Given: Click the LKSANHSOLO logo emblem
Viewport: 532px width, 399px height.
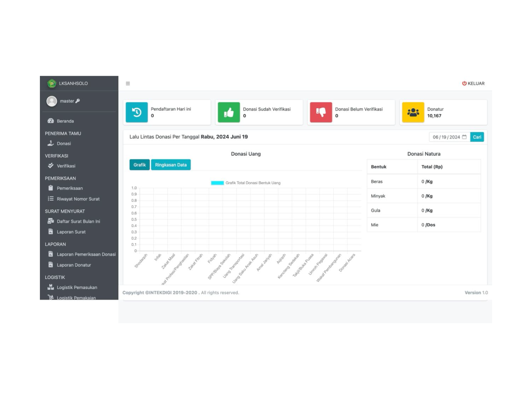Looking at the screenshot, I should pyautogui.click(x=52, y=83).
